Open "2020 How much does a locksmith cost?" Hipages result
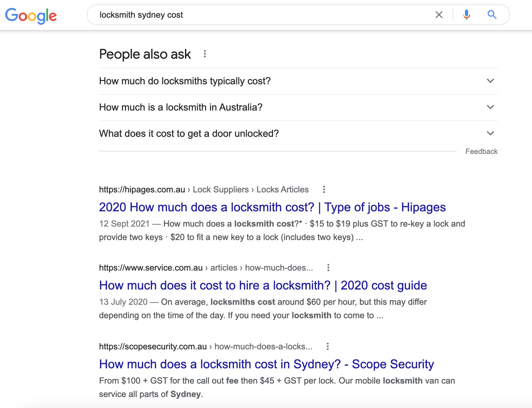This screenshot has height=408, width=532. pos(272,207)
